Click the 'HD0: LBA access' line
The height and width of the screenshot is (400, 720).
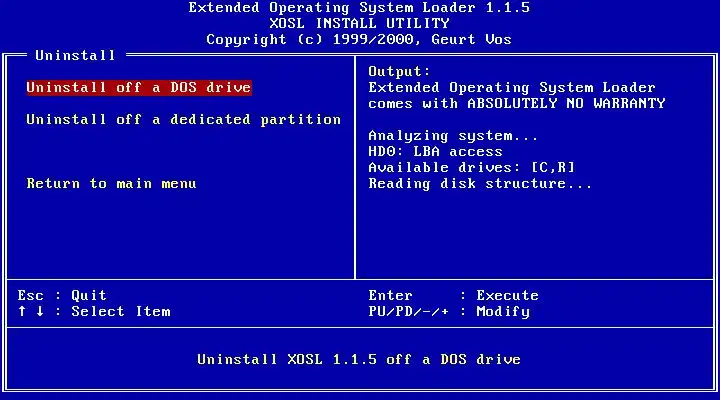pyautogui.click(x=435, y=152)
